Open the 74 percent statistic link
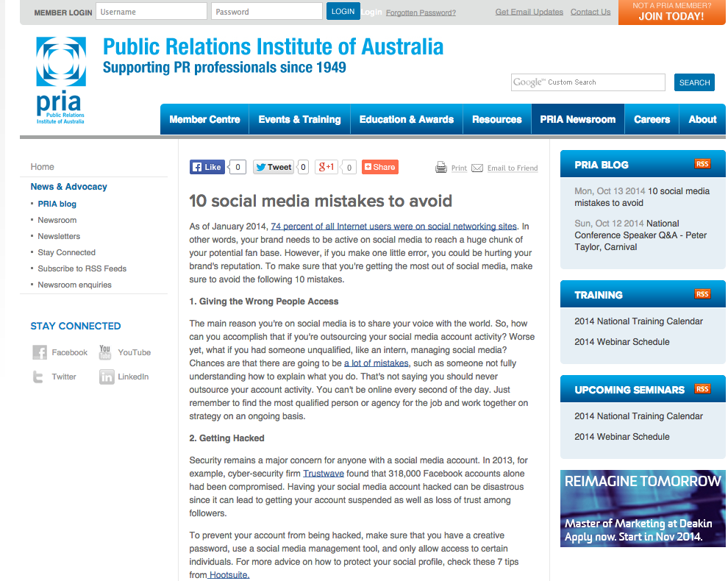728x581 pixels. pos(393,227)
